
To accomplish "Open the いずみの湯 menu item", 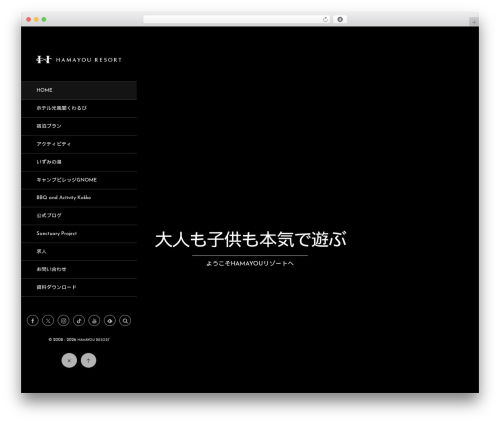I will pos(79,162).
